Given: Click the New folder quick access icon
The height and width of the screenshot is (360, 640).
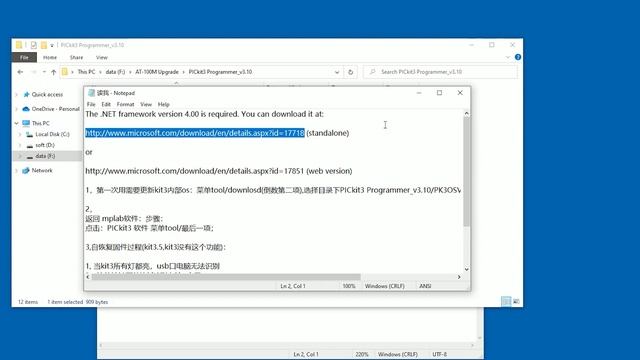Looking at the screenshot, I should tap(43, 45).
